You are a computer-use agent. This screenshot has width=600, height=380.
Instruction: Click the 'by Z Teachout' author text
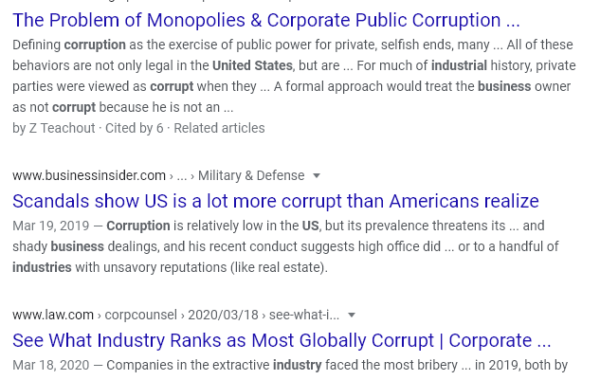coord(54,128)
